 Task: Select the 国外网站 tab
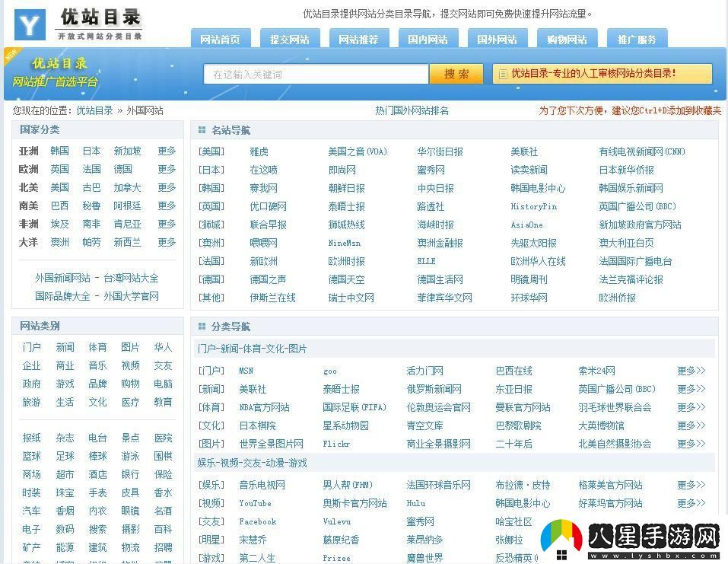pos(498,39)
